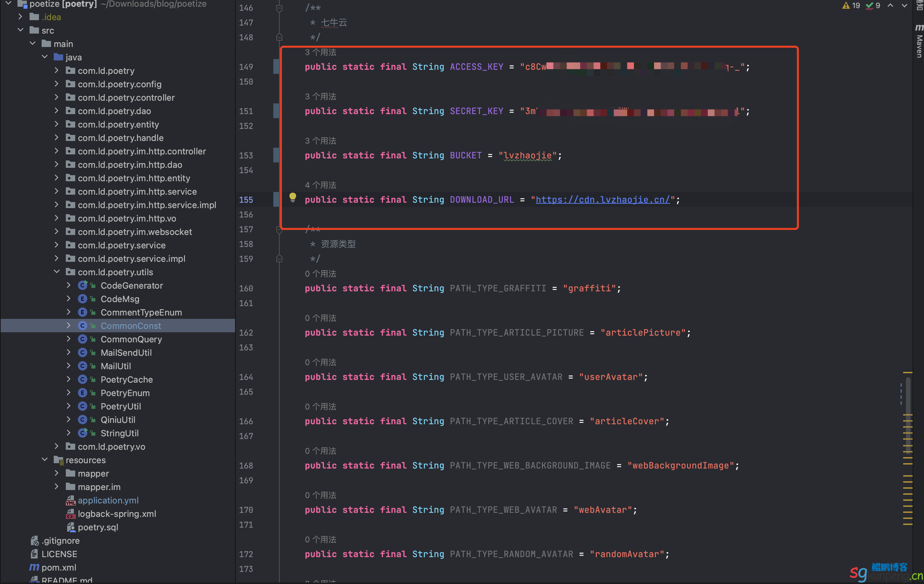This screenshot has height=584, width=924.
Task: Click the mapper folder icon
Action: [x=71, y=473]
